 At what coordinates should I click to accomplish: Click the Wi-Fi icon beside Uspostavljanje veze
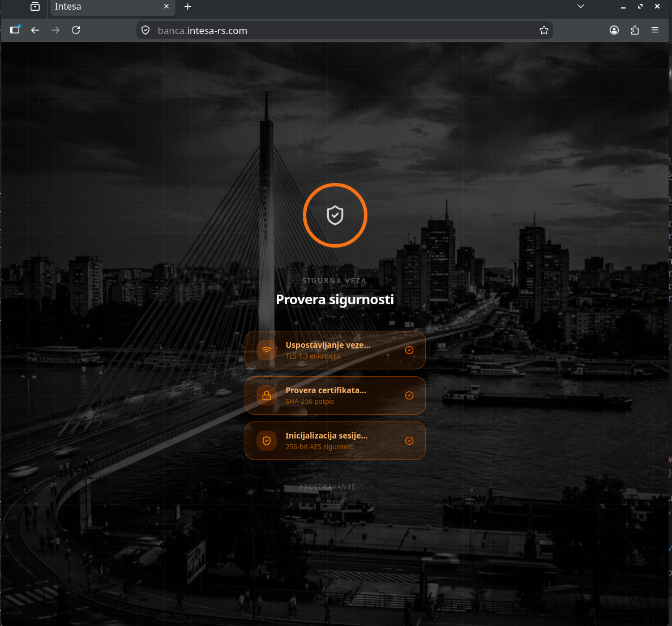[x=267, y=350]
